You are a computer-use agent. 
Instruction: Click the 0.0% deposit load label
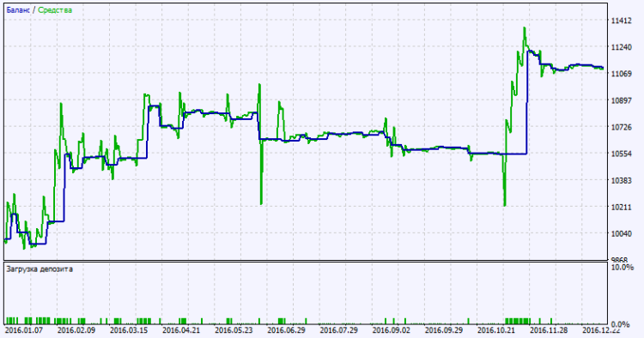pyautogui.click(x=621, y=324)
